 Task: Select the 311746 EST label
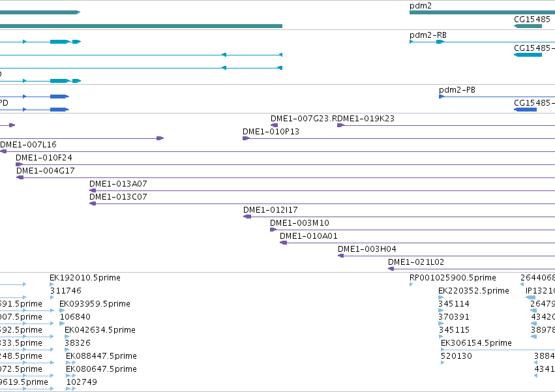point(66,291)
